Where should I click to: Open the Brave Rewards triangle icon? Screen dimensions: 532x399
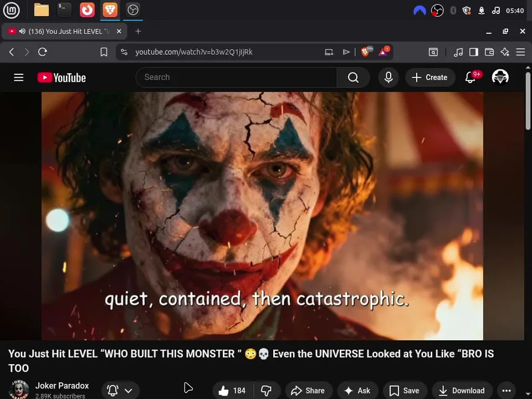(x=384, y=52)
